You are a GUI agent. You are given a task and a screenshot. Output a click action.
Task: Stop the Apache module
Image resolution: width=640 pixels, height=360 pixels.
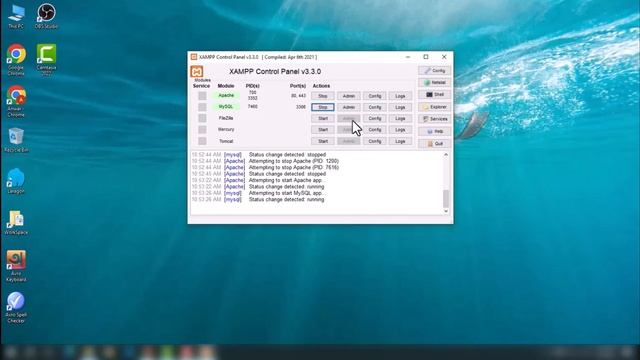pos(322,96)
